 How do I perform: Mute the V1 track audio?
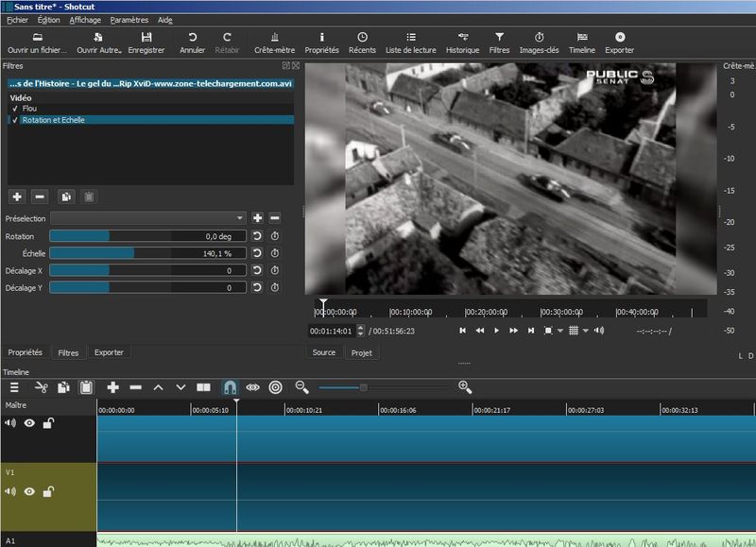[x=10, y=491]
